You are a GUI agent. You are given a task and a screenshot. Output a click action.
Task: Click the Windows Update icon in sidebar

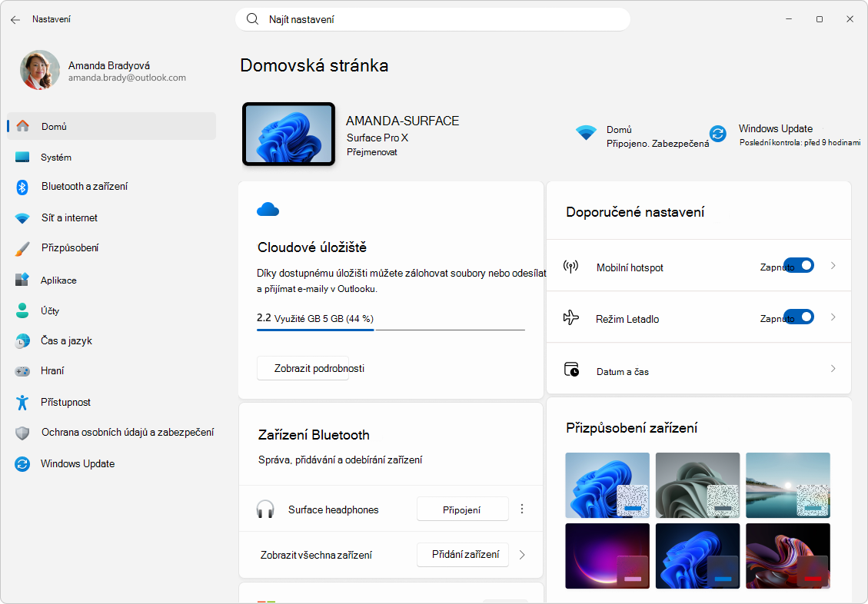(22, 463)
